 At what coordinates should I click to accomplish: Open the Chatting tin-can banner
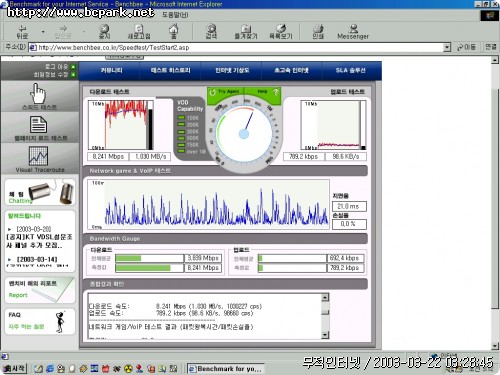[x=40, y=192]
